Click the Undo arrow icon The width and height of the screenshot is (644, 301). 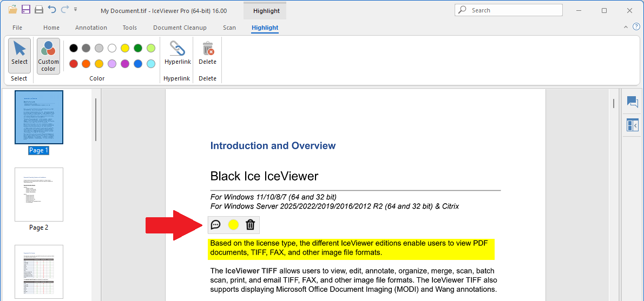pos(52,9)
